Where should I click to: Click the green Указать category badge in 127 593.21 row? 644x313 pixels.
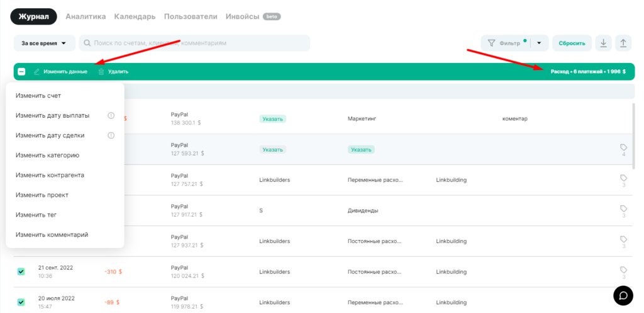(361, 150)
